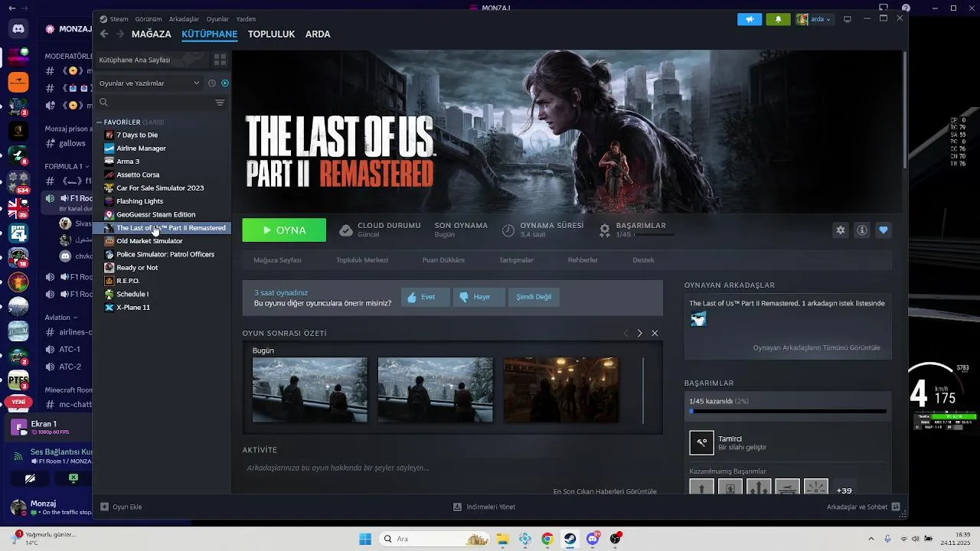
Task: Click Kütüphane Ana Sayfası button
Action: point(153,60)
